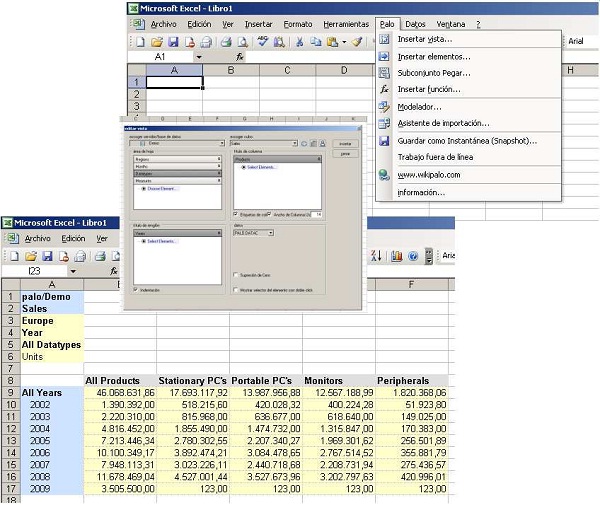
Task: Click the Format Painter brush icon
Action: [x=357, y=42]
